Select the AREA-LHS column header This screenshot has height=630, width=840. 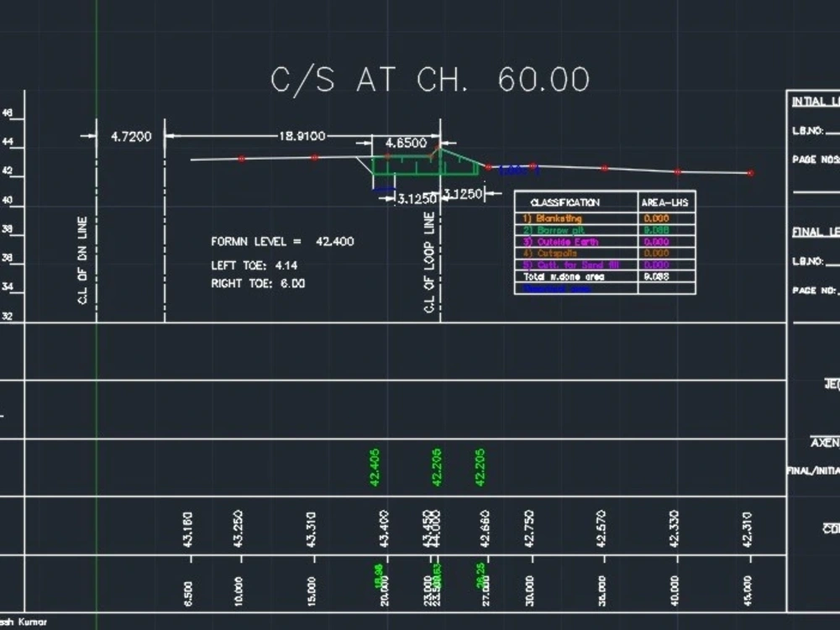click(664, 202)
